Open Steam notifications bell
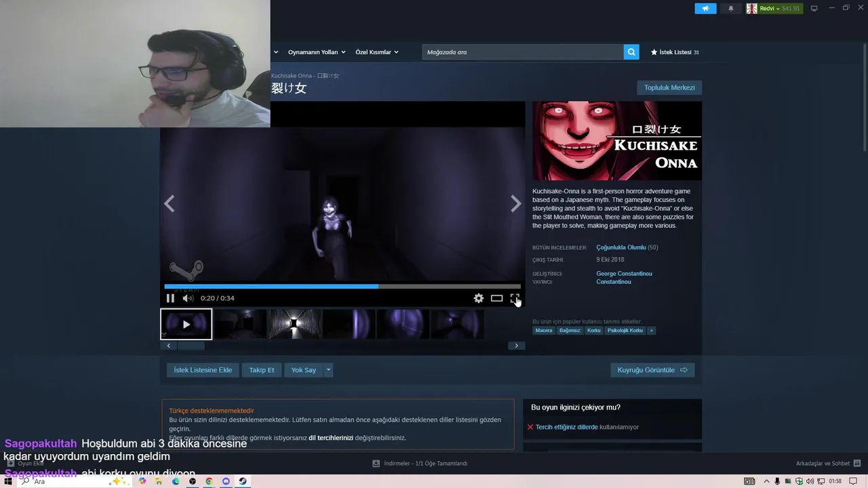 click(x=731, y=8)
